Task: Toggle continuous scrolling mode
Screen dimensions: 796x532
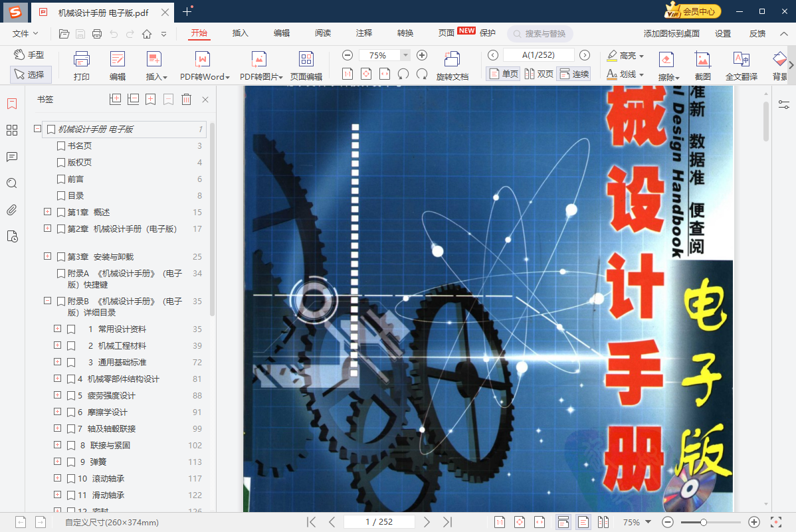Action: click(574, 74)
